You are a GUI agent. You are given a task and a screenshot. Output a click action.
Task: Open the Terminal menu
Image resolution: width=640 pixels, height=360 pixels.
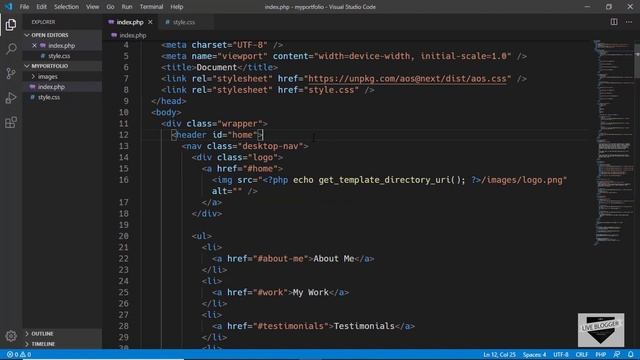tap(151, 7)
